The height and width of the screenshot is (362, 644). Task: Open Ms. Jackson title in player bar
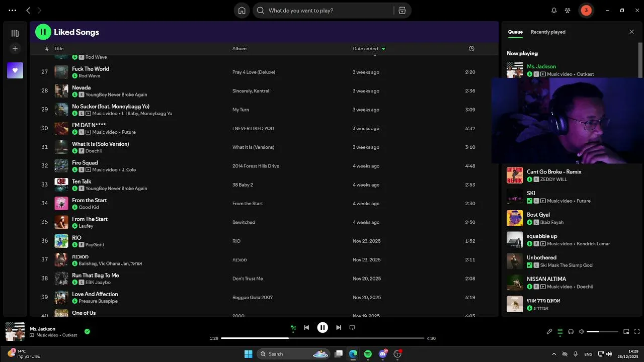point(42,329)
